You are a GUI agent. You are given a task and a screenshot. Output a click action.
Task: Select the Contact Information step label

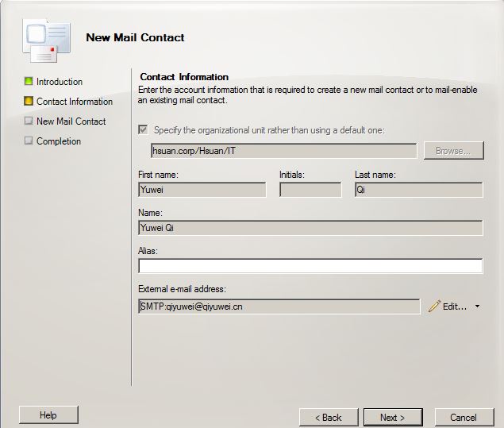75,102
